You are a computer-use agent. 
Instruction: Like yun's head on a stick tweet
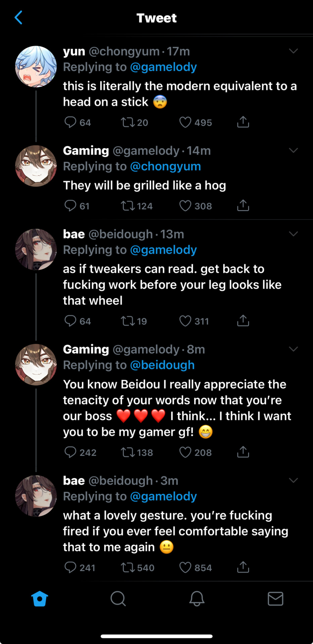click(x=185, y=122)
